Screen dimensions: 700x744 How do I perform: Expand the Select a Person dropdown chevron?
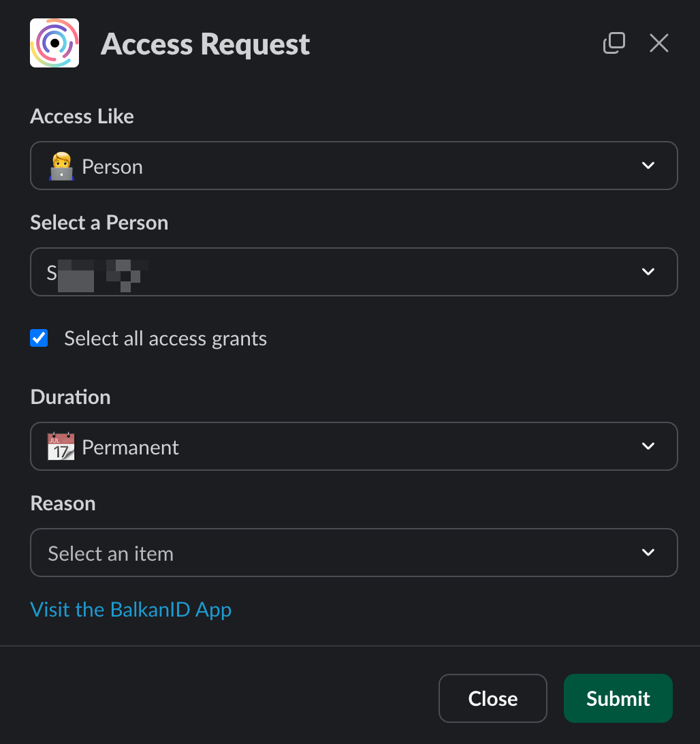click(x=648, y=272)
